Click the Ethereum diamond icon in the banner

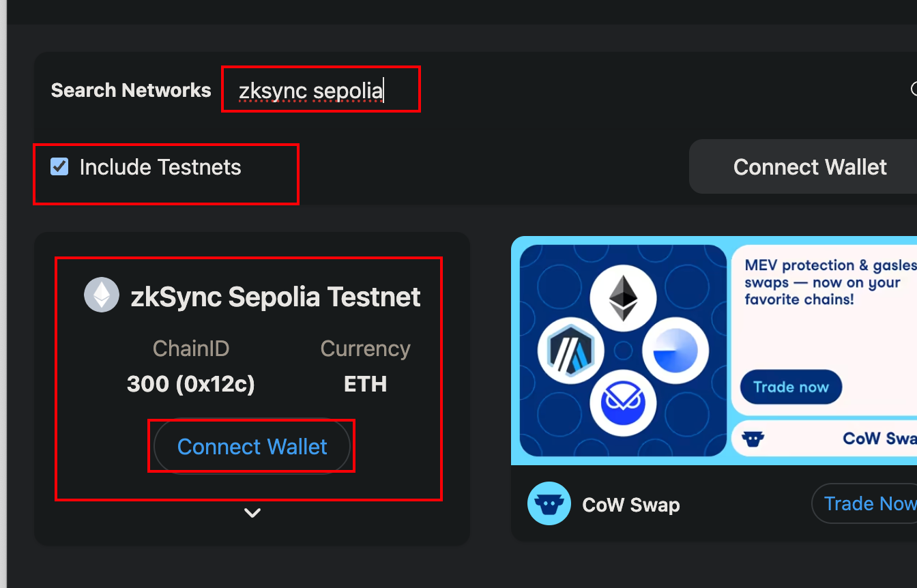(x=623, y=297)
